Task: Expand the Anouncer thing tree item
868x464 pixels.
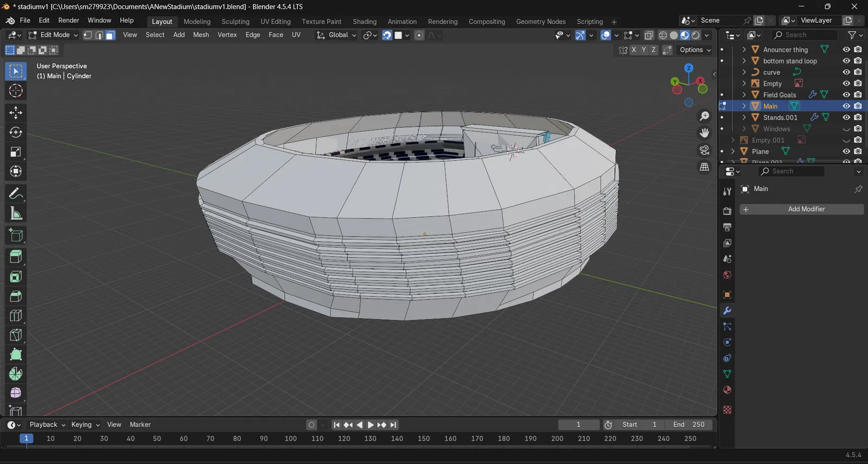Action: point(744,49)
